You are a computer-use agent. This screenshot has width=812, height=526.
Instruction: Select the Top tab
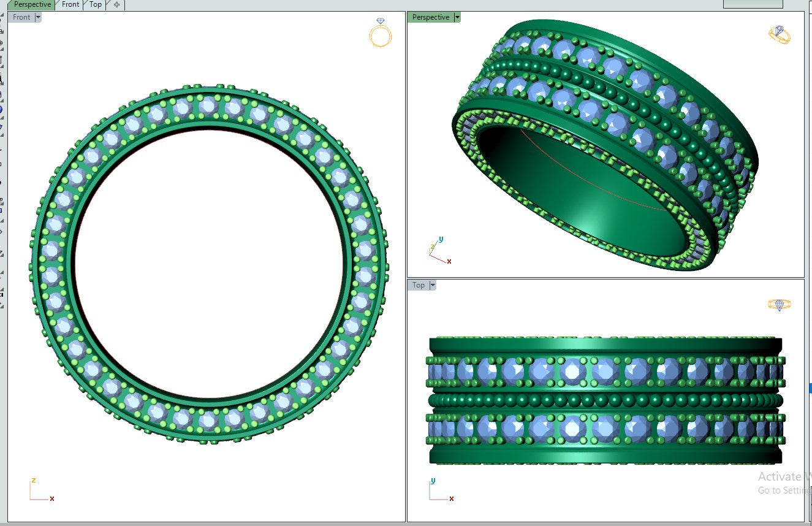point(96,4)
